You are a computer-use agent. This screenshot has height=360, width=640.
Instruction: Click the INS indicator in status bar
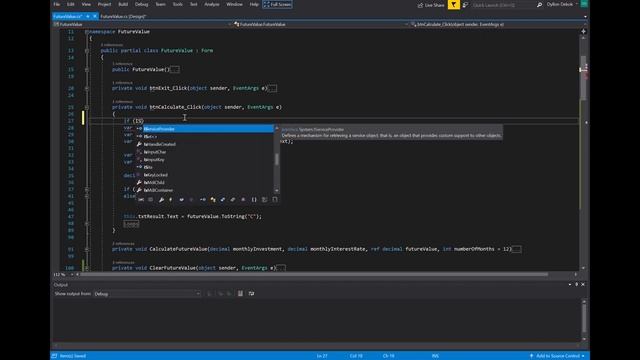click(x=435, y=356)
